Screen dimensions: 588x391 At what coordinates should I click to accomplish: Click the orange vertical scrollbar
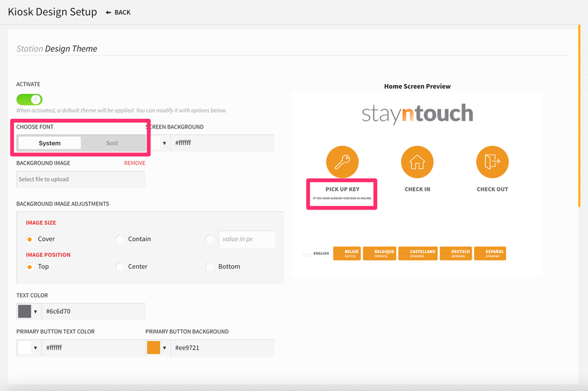point(580,116)
